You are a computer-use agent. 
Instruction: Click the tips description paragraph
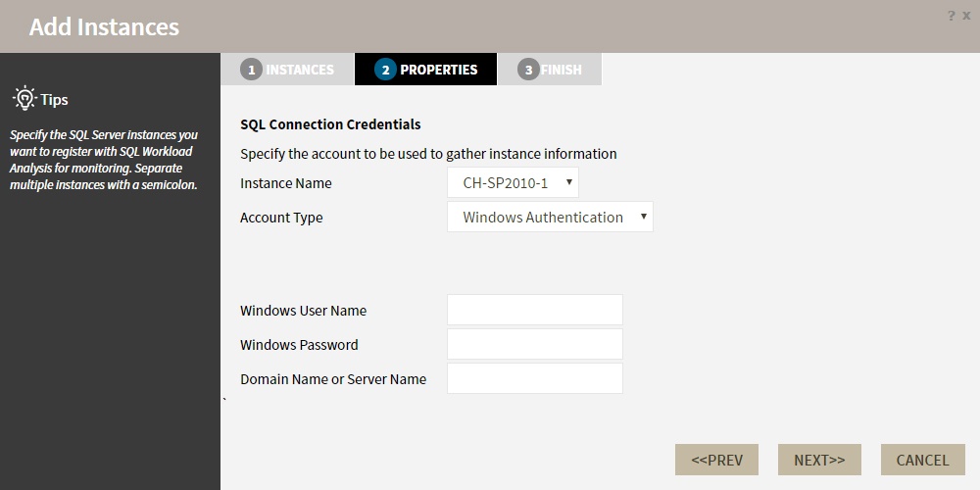[x=103, y=160]
